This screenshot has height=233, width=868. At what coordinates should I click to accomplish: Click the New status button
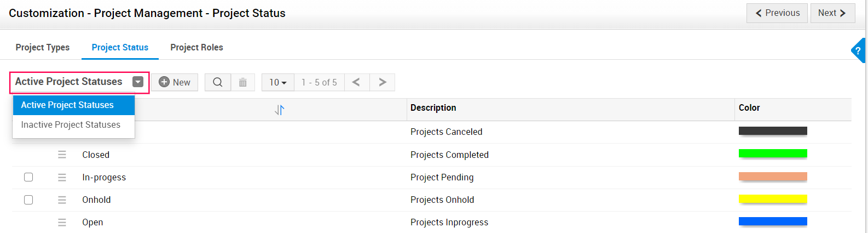pyautogui.click(x=175, y=82)
